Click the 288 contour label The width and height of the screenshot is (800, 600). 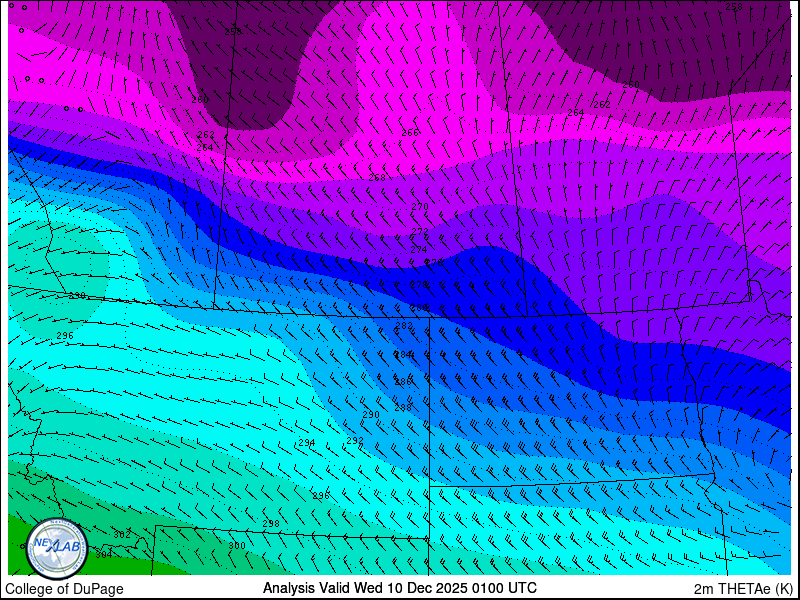[x=403, y=408]
